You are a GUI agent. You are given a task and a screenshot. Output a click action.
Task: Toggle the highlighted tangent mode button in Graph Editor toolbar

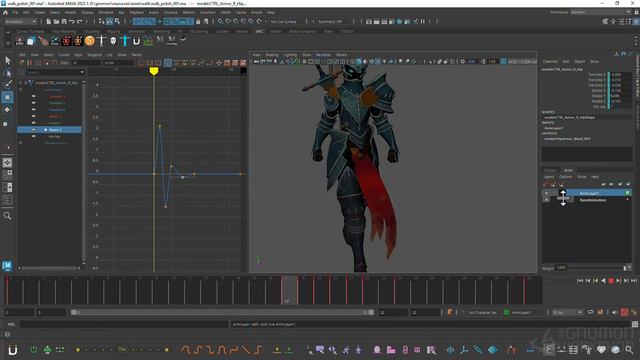pos(168,63)
